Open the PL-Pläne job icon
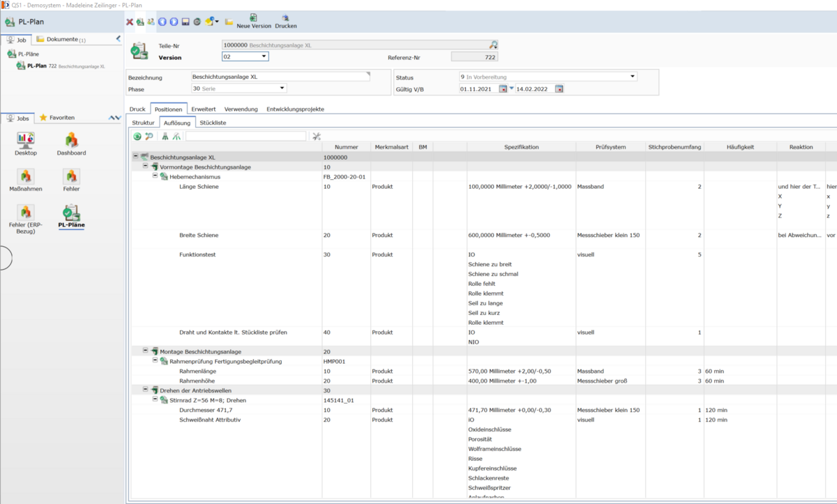The image size is (837, 504). click(71, 217)
